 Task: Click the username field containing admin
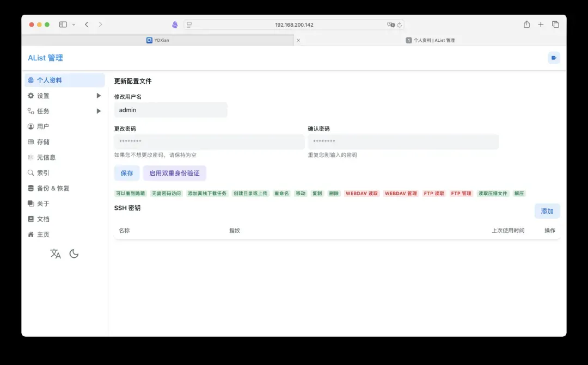(x=170, y=110)
